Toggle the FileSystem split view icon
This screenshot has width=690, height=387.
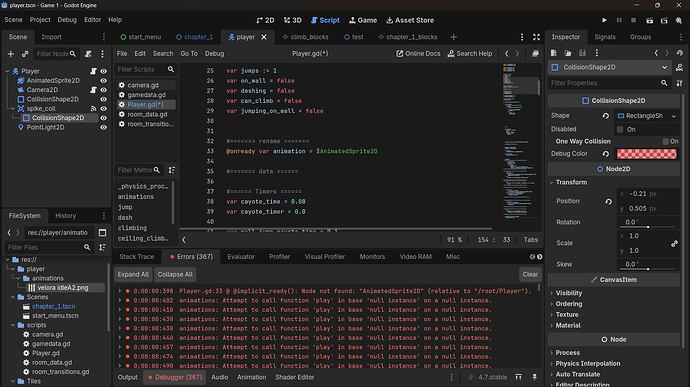(103, 232)
